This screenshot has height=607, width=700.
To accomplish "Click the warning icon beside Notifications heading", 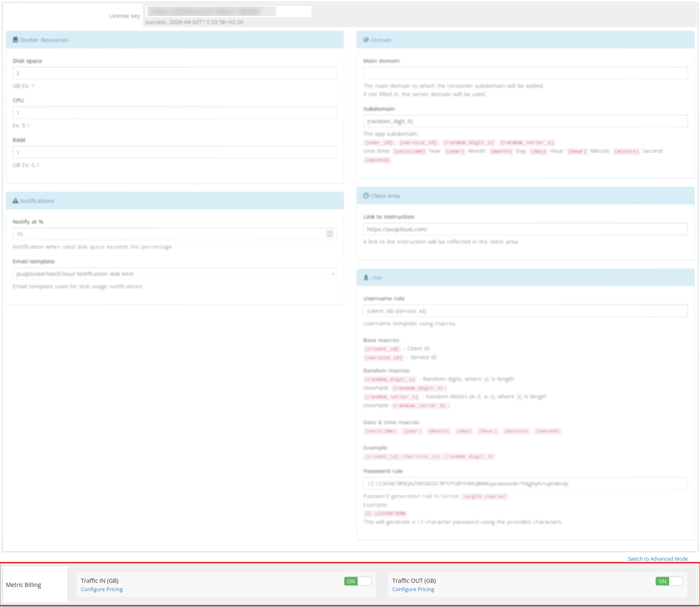I will (x=15, y=201).
